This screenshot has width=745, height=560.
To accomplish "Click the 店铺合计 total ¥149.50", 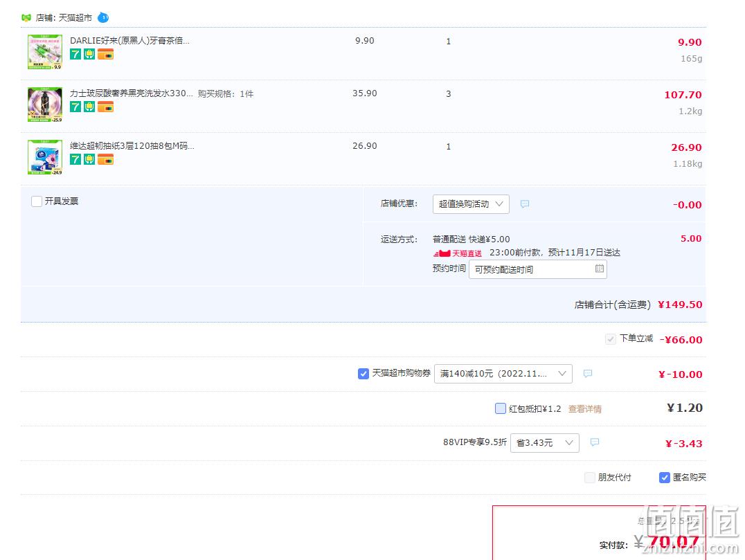I will 680,305.
